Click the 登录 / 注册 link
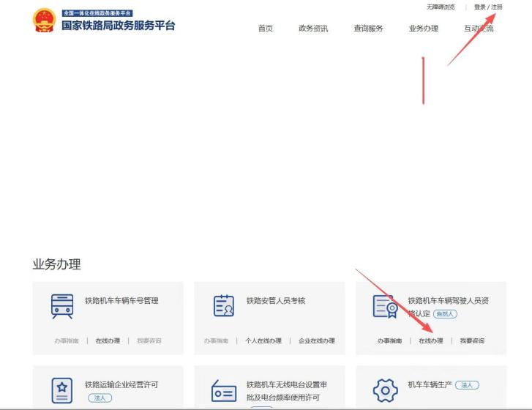 point(488,7)
